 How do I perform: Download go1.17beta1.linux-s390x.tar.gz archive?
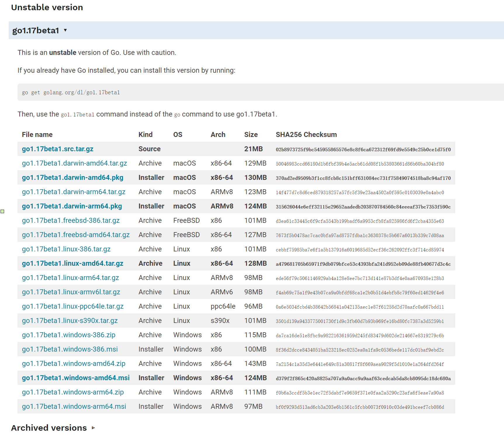pos(70,321)
